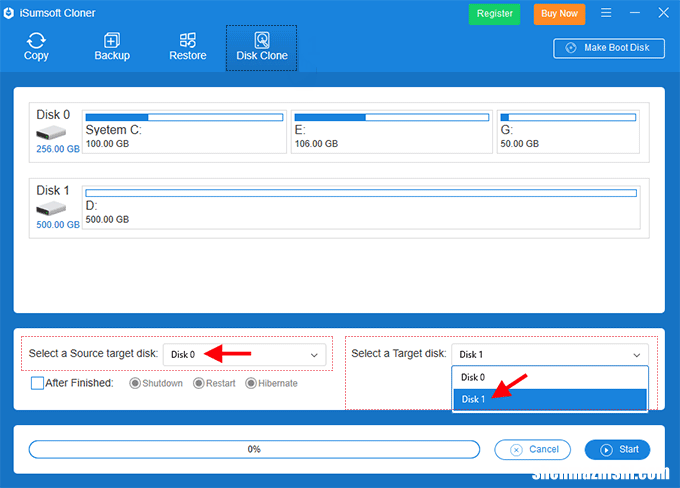Open the hamburger menu

tap(606, 13)
